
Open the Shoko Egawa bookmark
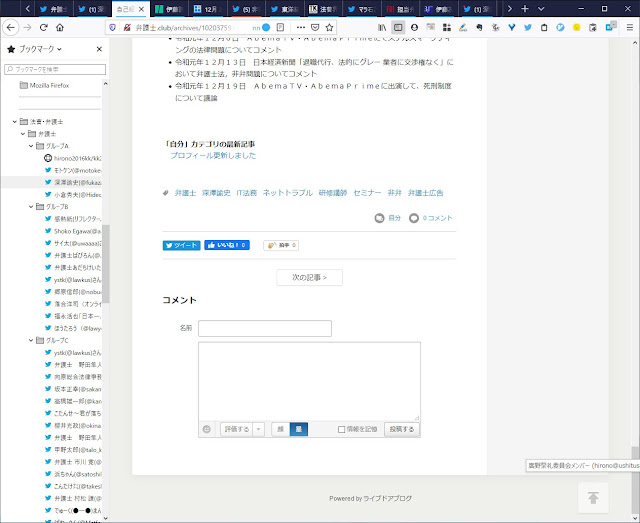(x=73, y=231)
